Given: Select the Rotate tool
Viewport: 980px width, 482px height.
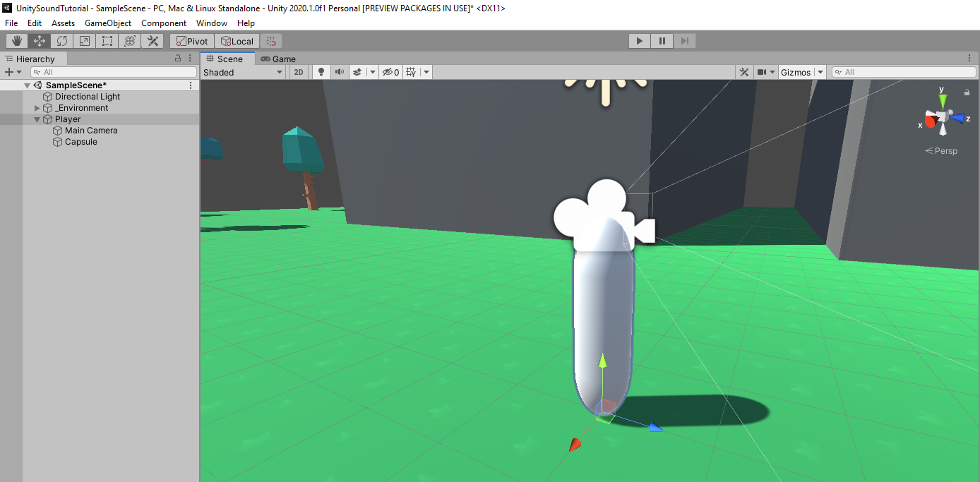Looking at the screenshot, I should click(x=62, y=41).
